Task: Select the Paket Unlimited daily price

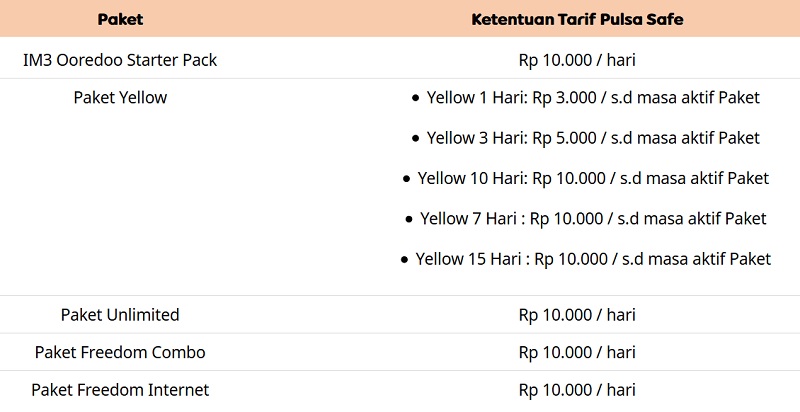Action: 577,315
